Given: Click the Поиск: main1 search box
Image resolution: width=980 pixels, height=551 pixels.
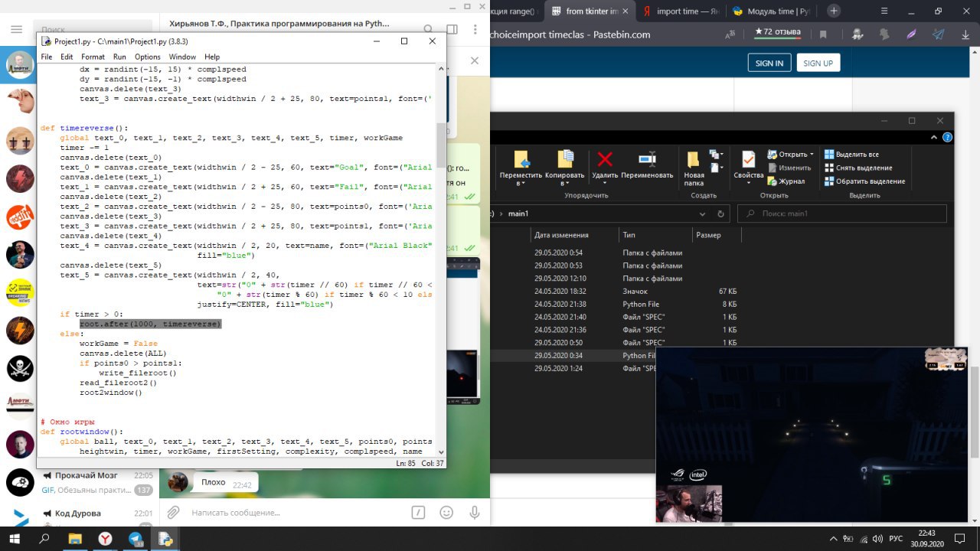Looking at the screenshot, I should [x=842, y=214].
